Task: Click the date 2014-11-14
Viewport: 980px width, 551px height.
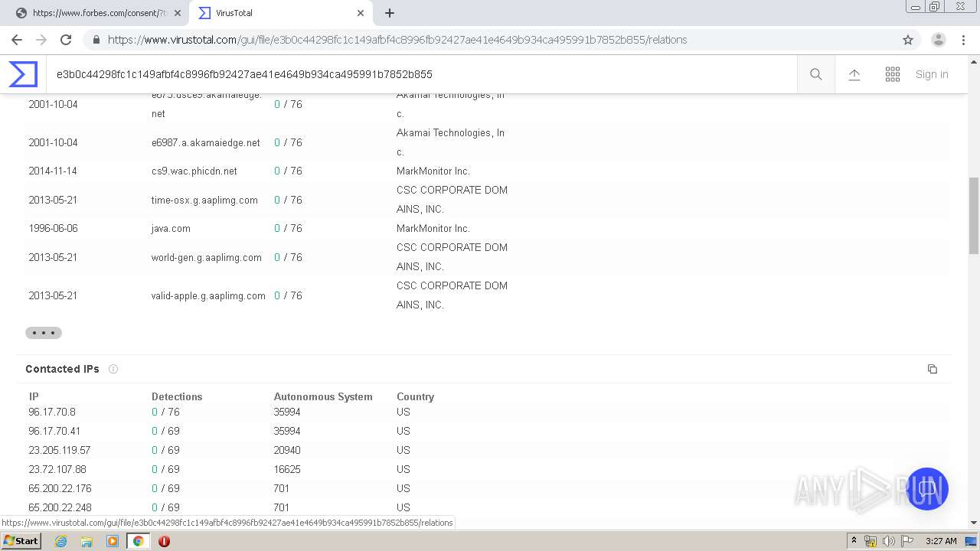Action: [x=53, y=171]
